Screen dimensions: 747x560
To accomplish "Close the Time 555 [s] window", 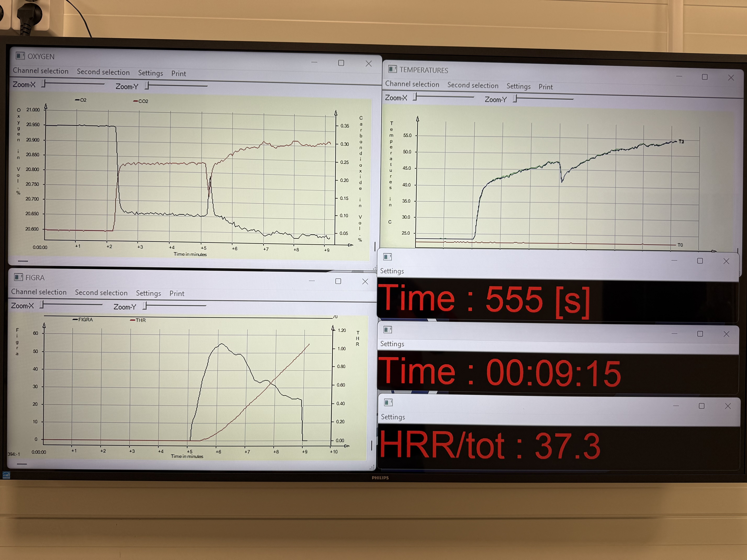I will tap(726, 261).
